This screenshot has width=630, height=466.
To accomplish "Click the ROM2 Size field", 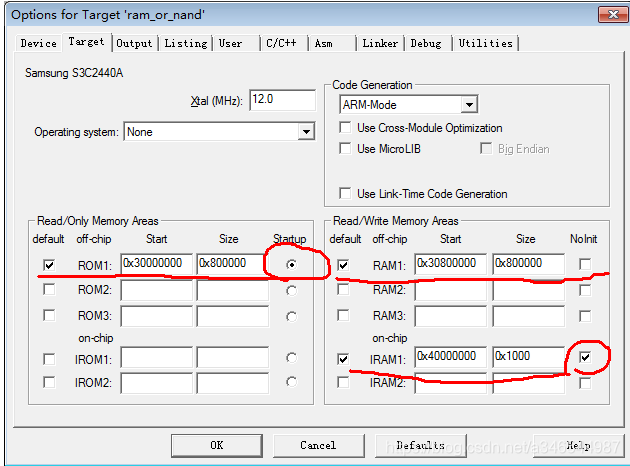I will pyautogui.click(x=233, y=290).
